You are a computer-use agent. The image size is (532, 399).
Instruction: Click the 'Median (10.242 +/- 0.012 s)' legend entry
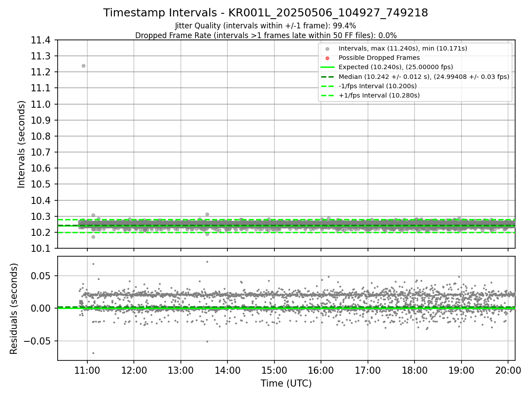click(x=424, y=76)
